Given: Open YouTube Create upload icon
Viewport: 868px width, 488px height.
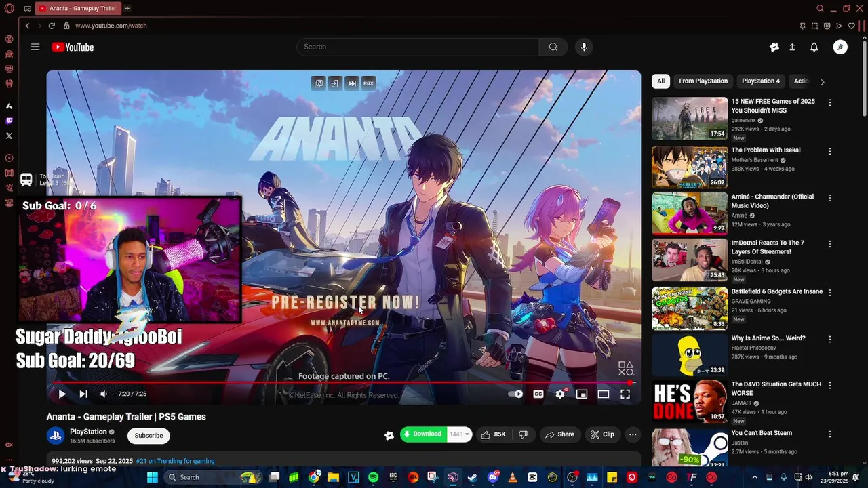Looking at the screenshot, I should click(x=792, y=47).
